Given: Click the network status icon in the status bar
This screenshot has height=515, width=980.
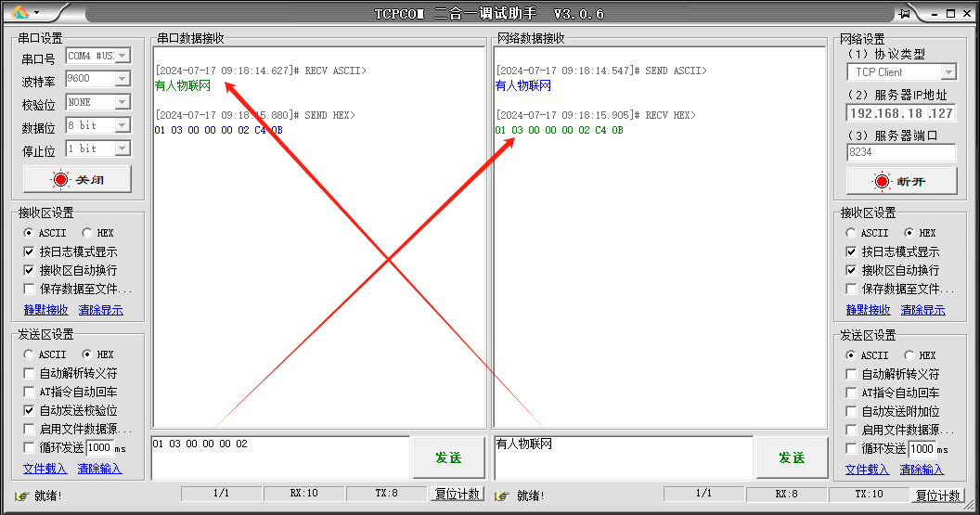Looking at the screenshot, I should tap(502, 495).
